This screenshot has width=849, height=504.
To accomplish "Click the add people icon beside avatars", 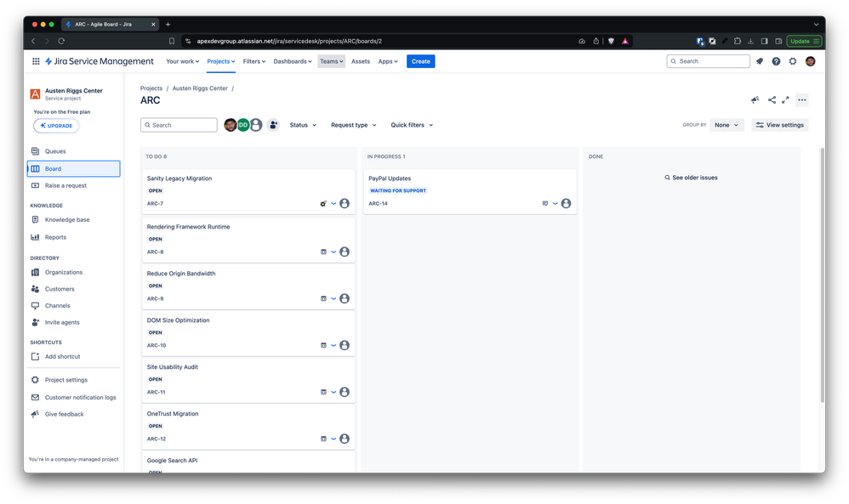I will 273,125.
